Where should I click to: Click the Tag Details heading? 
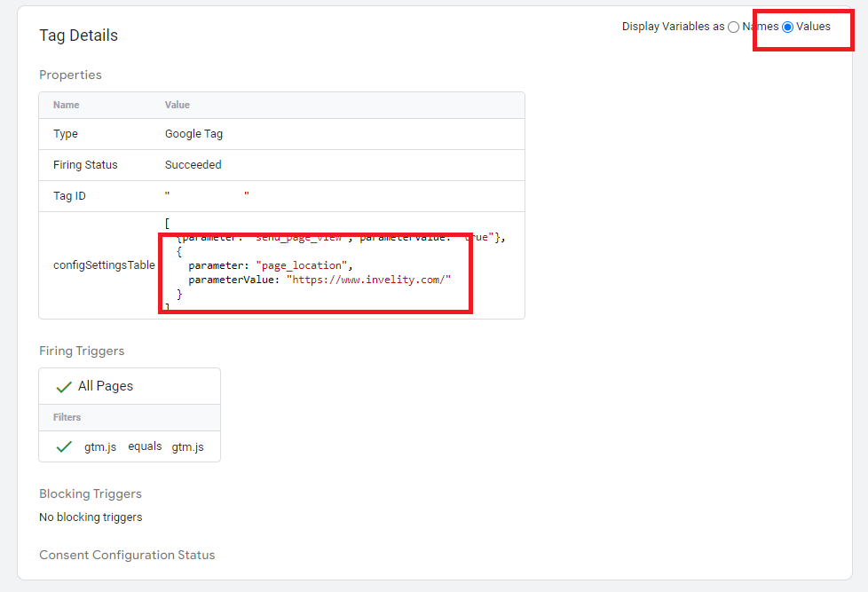(x=79, y=36)
